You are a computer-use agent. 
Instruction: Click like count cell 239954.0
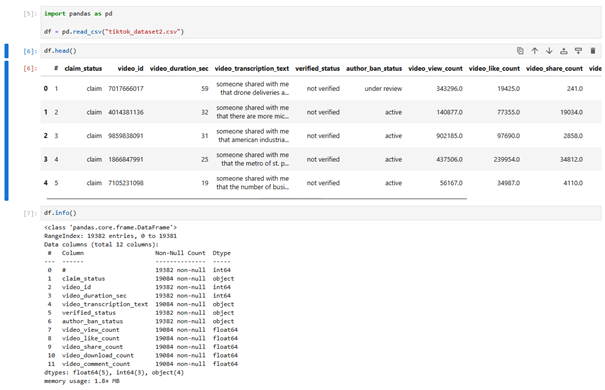point(507,159)
